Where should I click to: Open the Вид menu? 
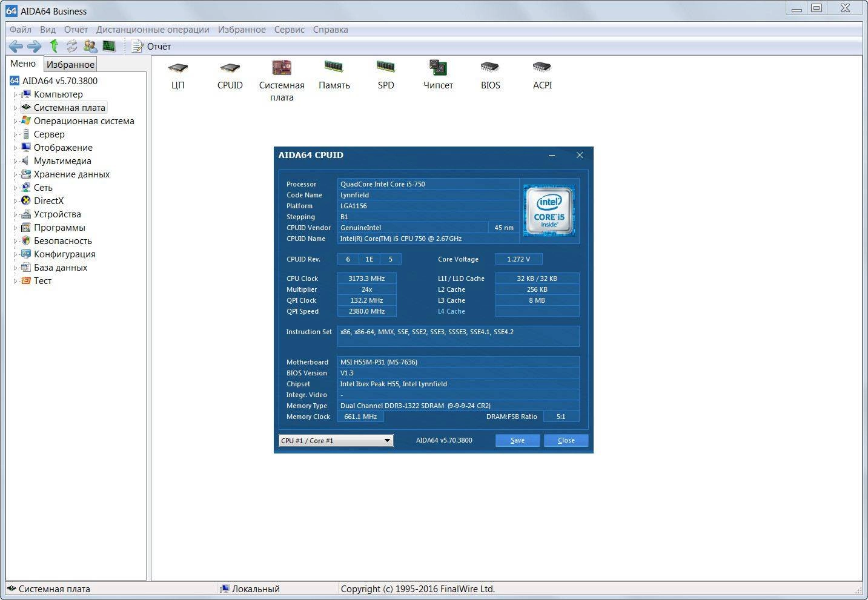click(48, 30)
